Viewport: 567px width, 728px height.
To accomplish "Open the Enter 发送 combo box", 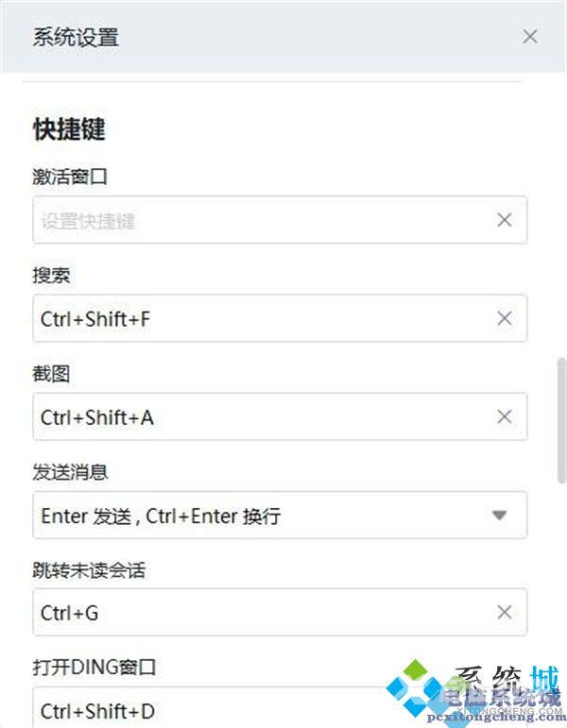I will [x=265, y=516].
